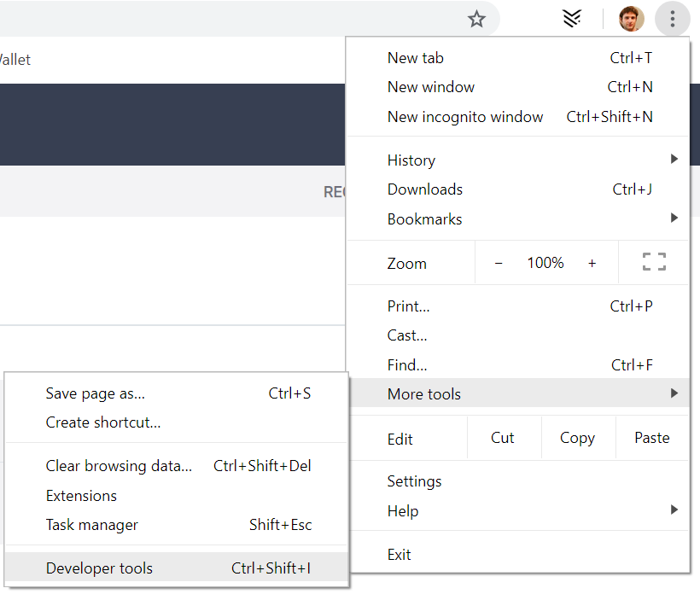The height and width of the screenshot is (594, 700).
Task: Bookmark this page with the star icon
Action: coord(476,19)
